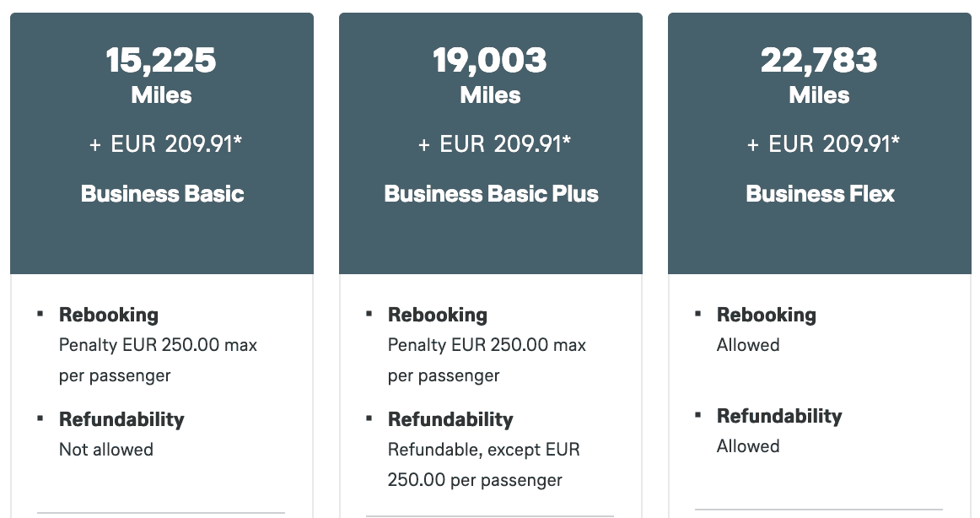980x518 pixels.
Task: Click 'Refundable, except EUR 250.00 per passenger' text
Action: 483,465
